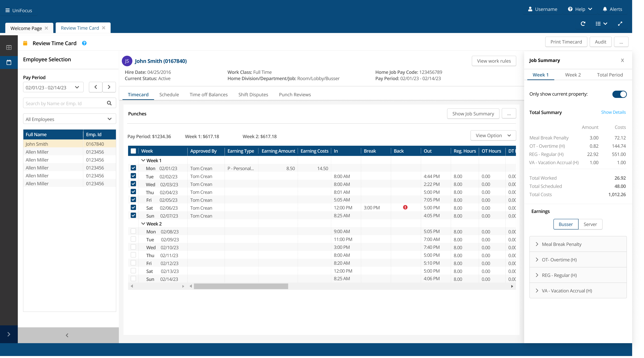Uncheck the Tue 02/02/23 row checkbox
The height and width of the screenshot is (358, 644).
[133, 176]
